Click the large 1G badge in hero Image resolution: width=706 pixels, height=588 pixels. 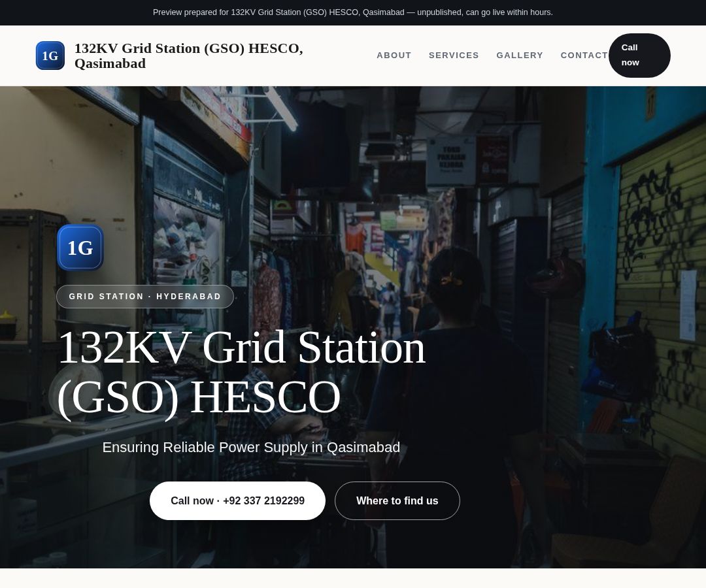[80, 248]
